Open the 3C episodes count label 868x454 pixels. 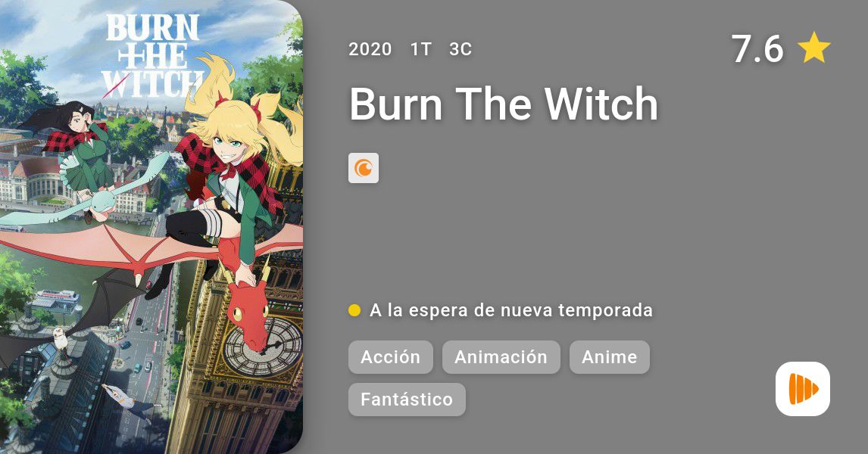click(x=461, y=49)
